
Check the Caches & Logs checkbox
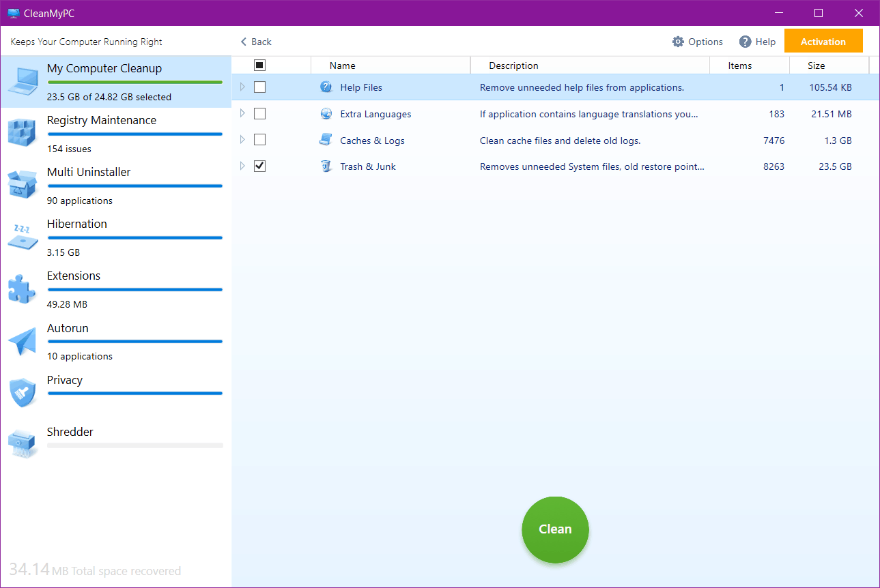coord(259,140)
